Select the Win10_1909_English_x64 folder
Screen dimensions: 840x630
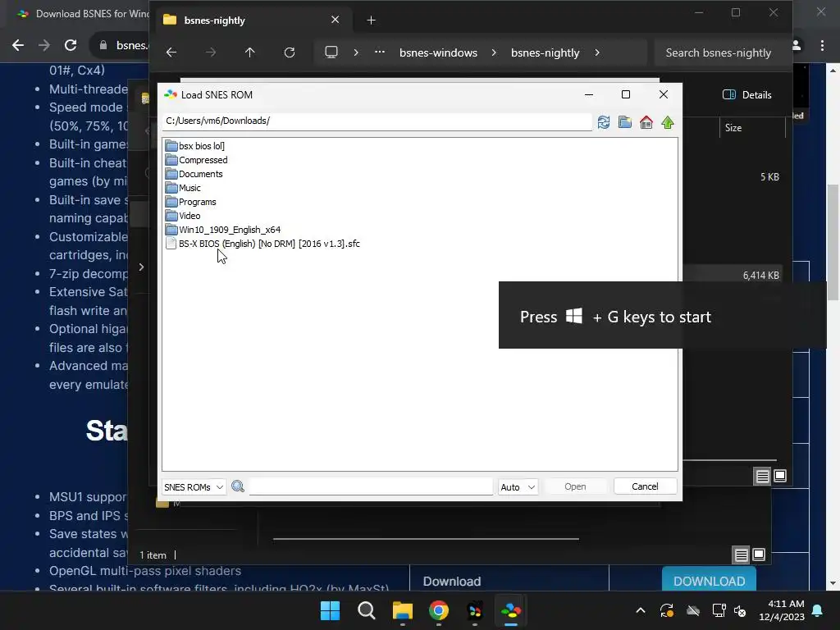223,230
